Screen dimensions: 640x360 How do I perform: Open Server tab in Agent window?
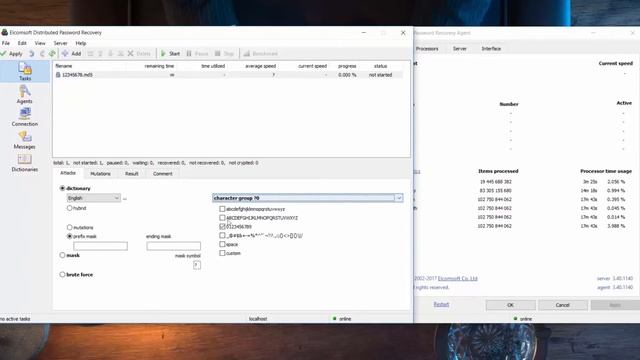click(460, 49)
